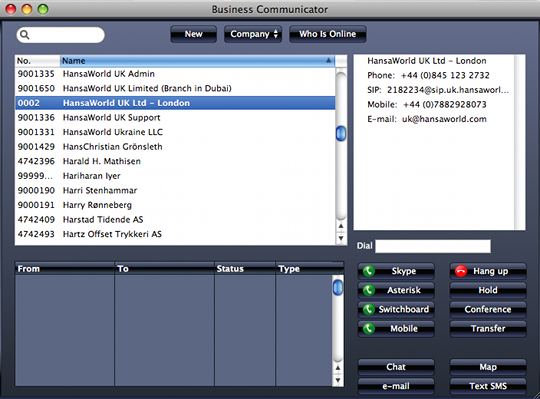
Task: Select HansaWorld UK Support row
Action: point(175,118)
